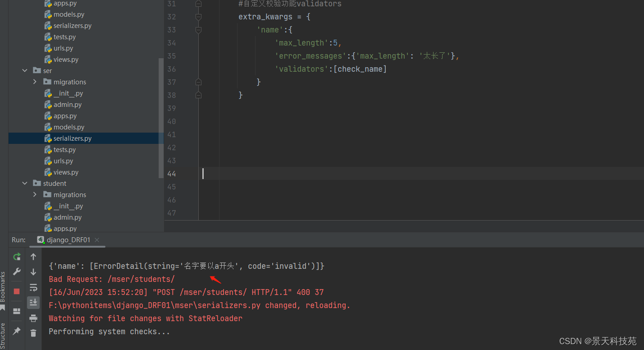Jump down with console down arrow icon
The width and height of the screenshot is (644, 350).
[33, 272]
